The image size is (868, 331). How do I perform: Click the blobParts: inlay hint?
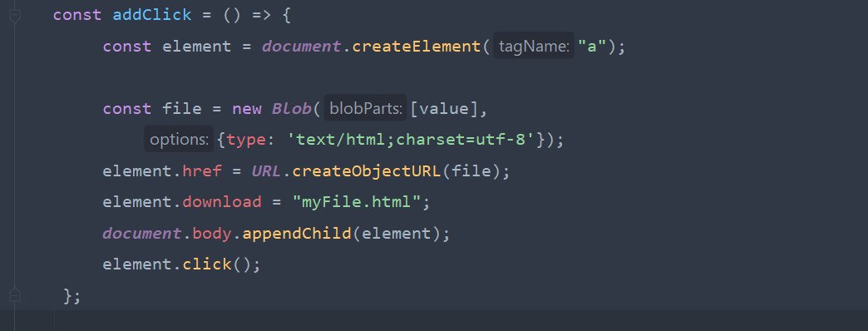(x=365, y=108)
